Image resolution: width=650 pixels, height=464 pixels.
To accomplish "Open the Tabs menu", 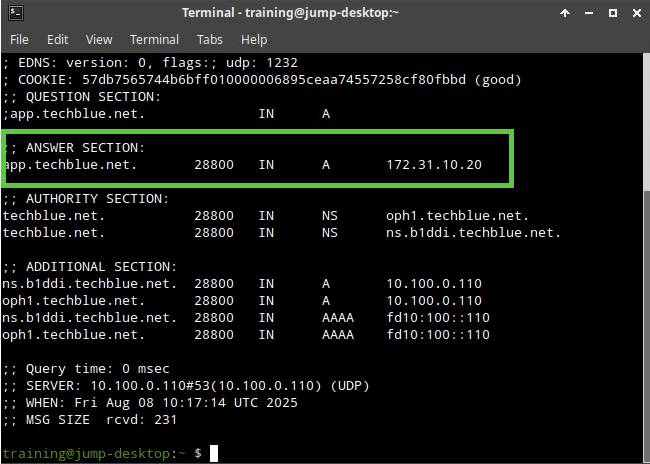I will (208, 40).
